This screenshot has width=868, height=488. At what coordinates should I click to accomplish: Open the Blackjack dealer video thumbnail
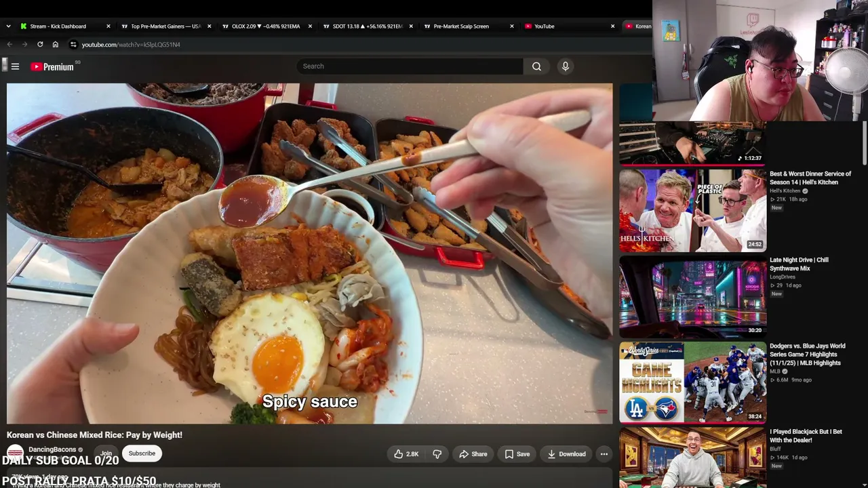692,457
